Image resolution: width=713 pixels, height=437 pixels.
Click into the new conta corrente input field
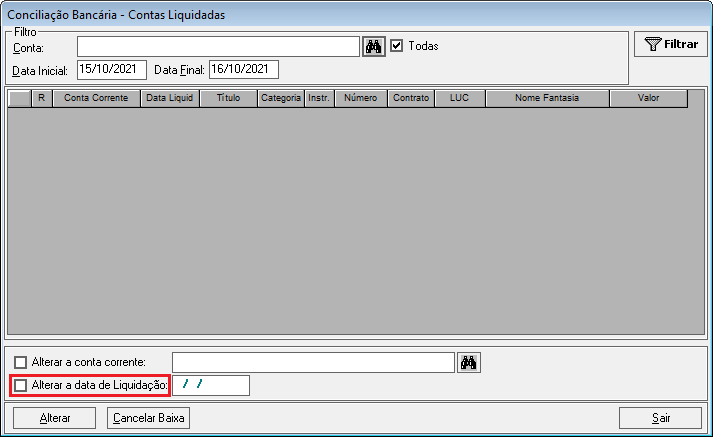coord(313,362)
